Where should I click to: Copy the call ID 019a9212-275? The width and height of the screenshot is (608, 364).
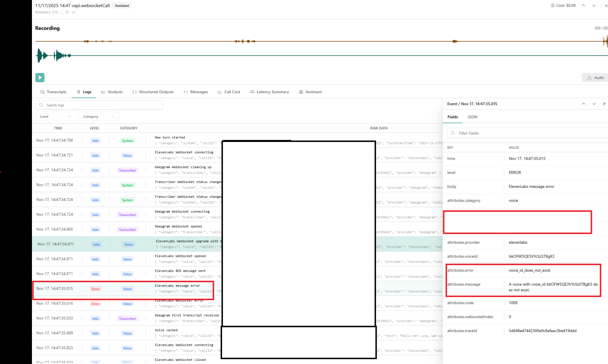(67, 12)
